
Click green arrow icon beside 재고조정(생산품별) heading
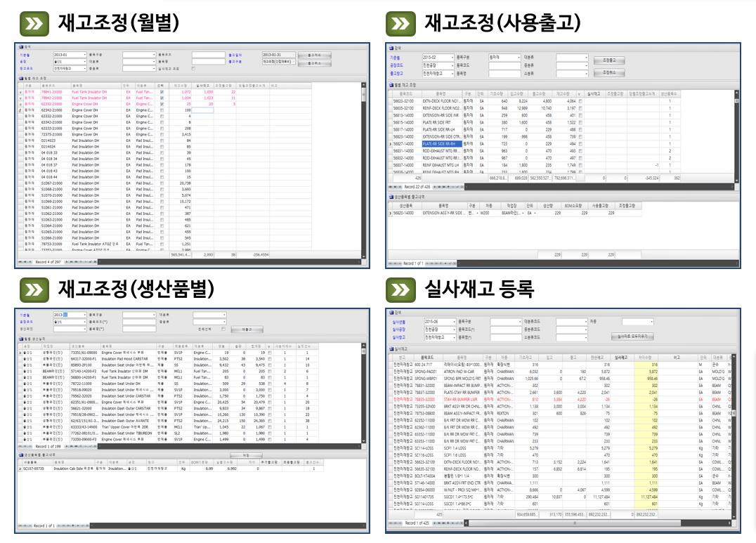pyautogui.click(x=34, y=289)
